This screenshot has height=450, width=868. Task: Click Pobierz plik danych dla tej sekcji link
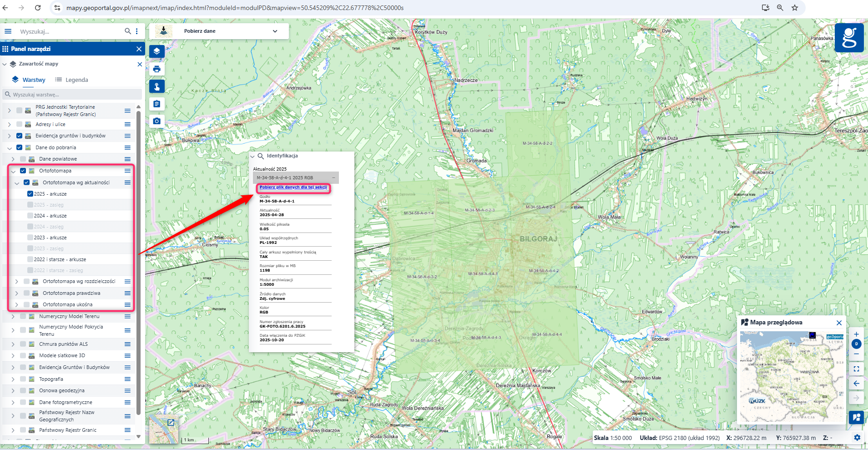click(x=293, y=187)
